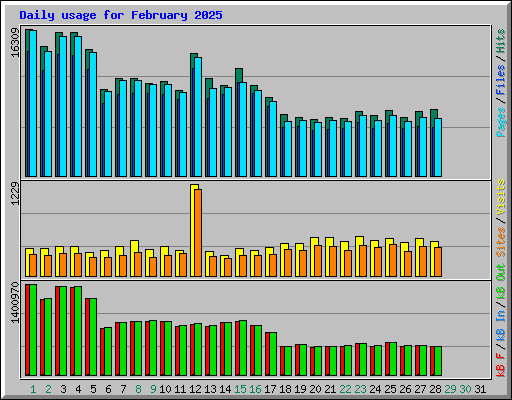This screenshot has height=400, width=512.
Task: Click day 4 on the x-axis
Action: coord(78,389)
